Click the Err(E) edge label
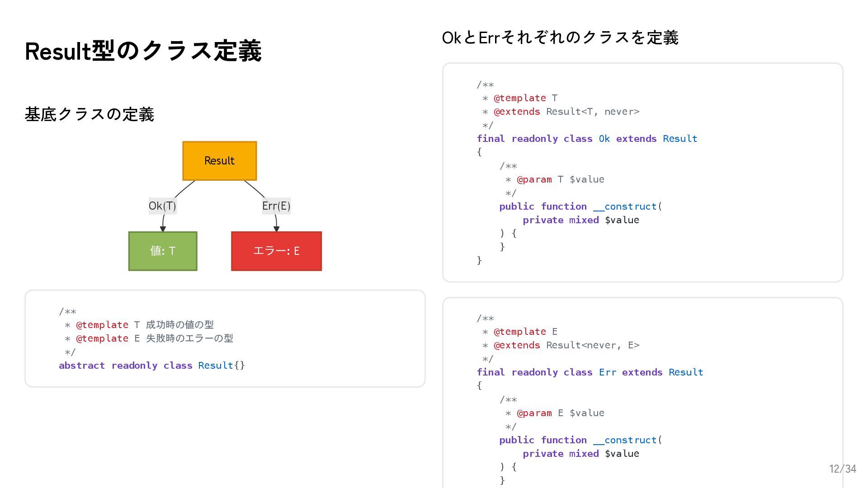Viewport: 868px width, 488px height. (x=276, y=206)
